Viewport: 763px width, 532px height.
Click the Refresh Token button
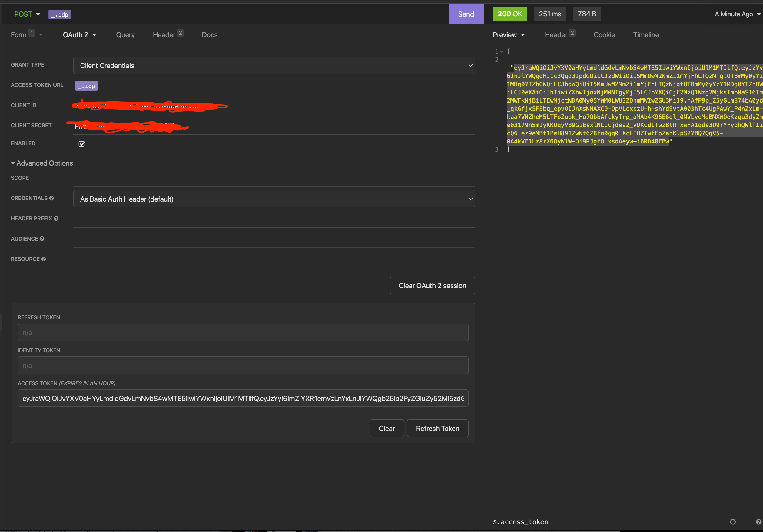437,429
